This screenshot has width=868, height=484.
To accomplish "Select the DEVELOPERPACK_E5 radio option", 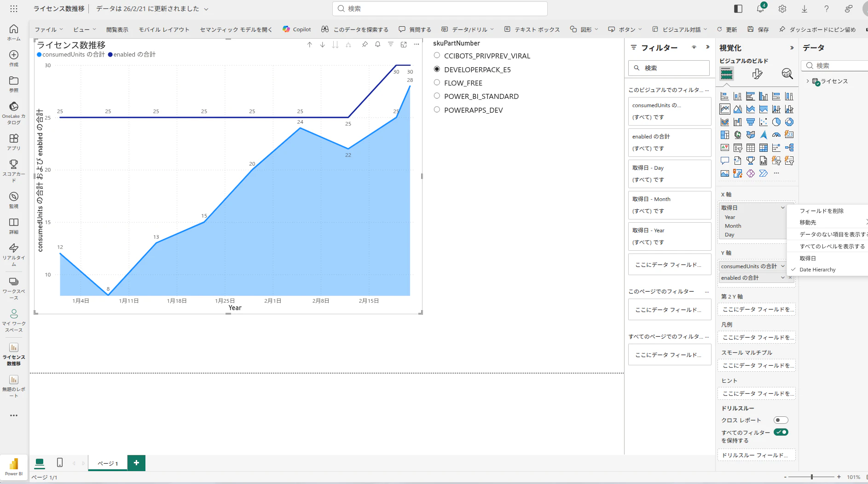I will tap(437, 69).
